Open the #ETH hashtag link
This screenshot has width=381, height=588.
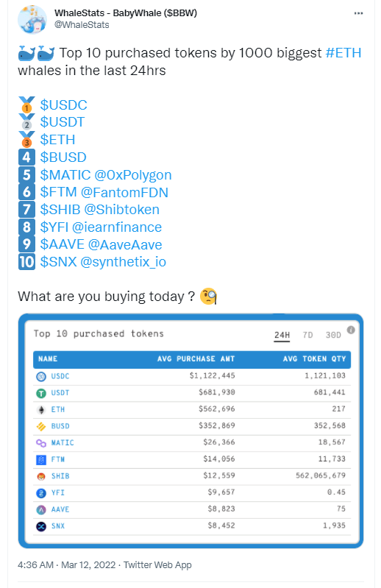(x=343, y=53)
